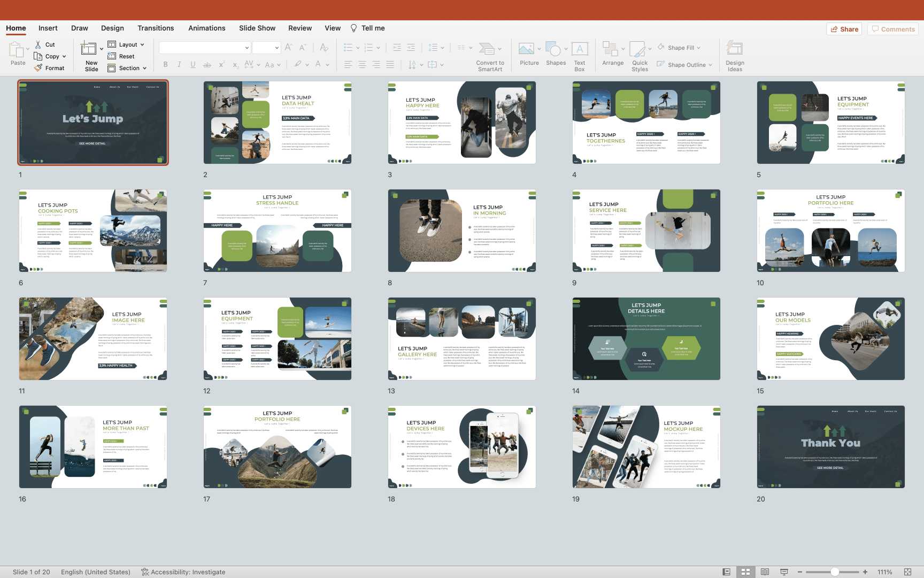The image size is (924, 578).
Task: Click the zoom slider handle
Action: pos(834,572)
